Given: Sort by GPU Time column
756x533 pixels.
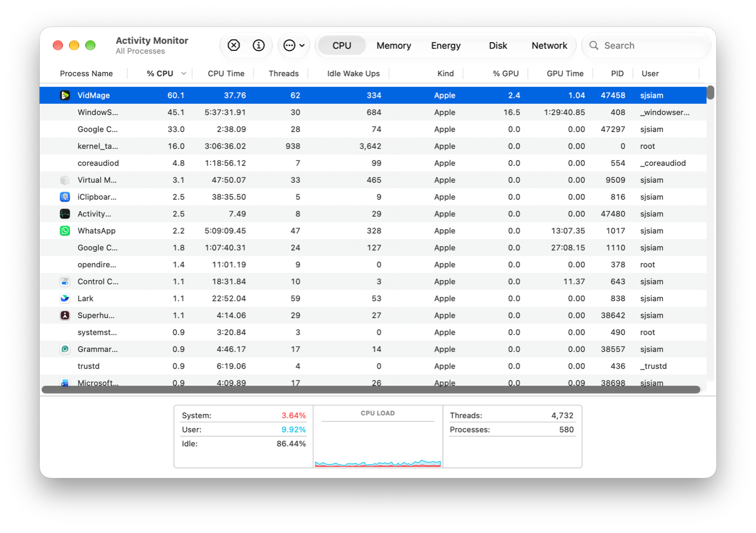Looking at the screenshot, I should coord(565,73).
